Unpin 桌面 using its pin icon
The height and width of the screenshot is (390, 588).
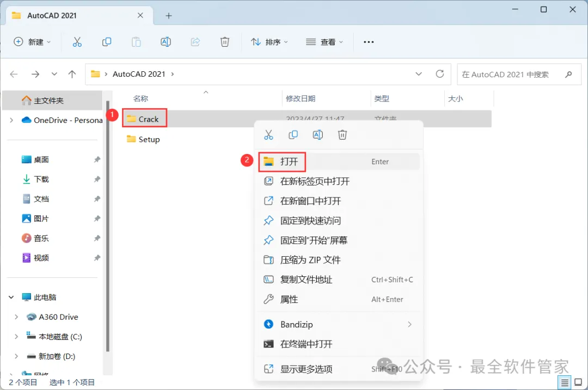(97, 159)
